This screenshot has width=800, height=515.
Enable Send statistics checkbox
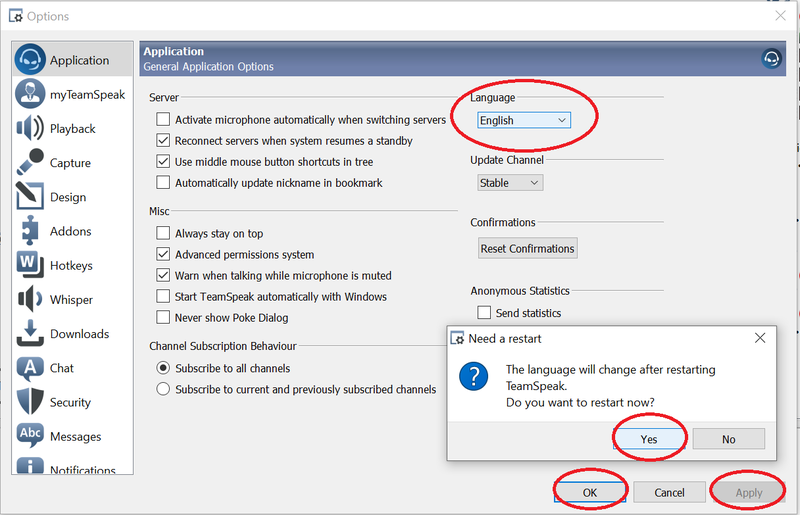484,312
